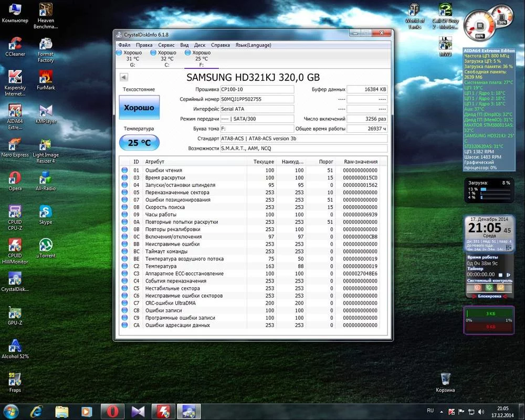Launch CPUID HWMonitor from desktop
This screenshot has width=525, height=420.
15,246
